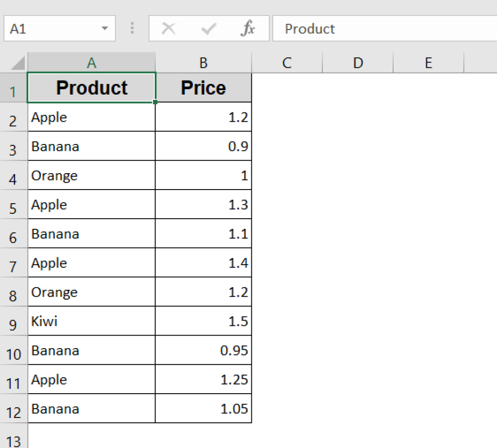
Task: Click the vertical ellipsis beside the Name Box
Action: [132, 29]
